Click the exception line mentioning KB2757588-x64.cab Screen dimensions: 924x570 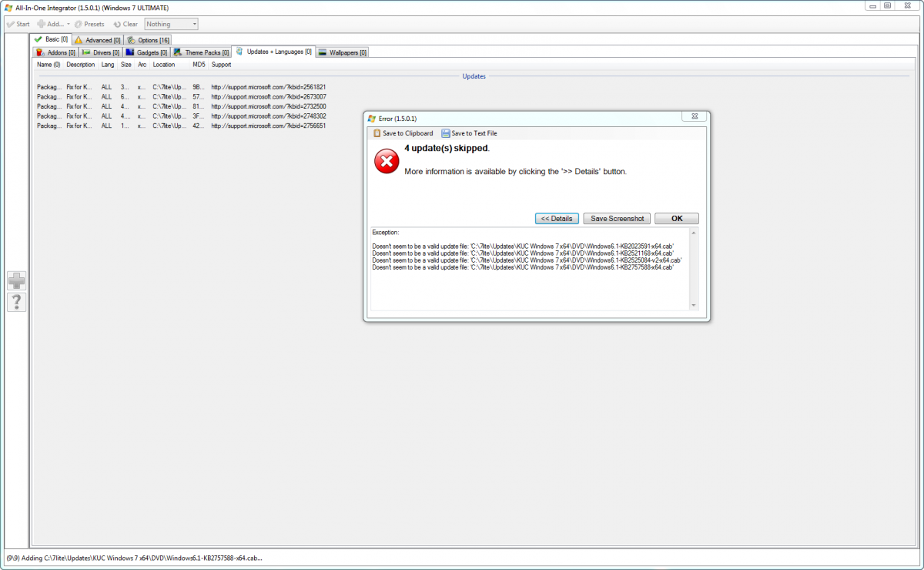click(523, 267)
